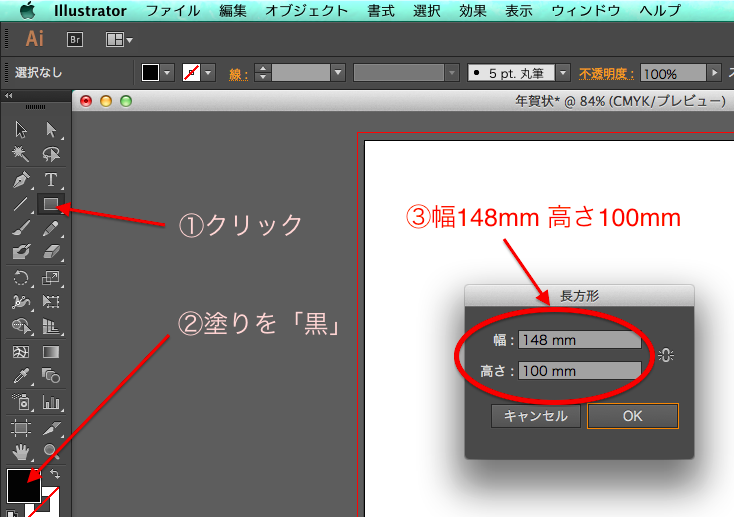The image size is (734, 517).
Task: Select the Magic Wand tool
Action: coord(21,154)
